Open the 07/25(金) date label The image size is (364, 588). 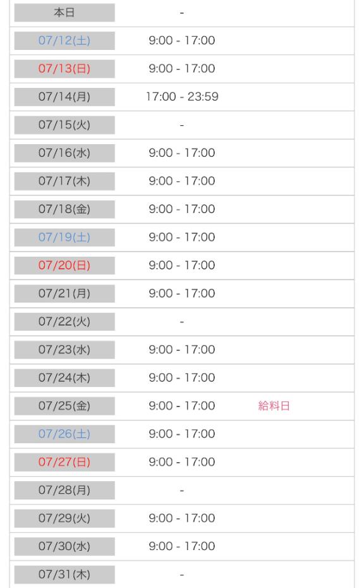(64, 406)
